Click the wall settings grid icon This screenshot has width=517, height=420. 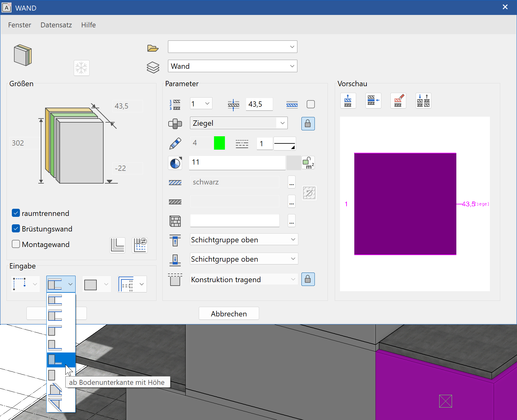pos(140,245)
